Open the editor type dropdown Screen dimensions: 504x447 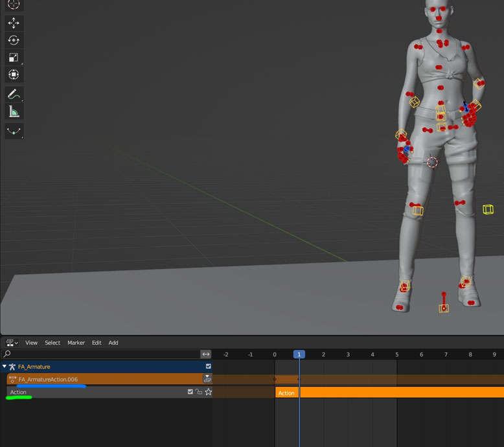click(x=12, y=343)
